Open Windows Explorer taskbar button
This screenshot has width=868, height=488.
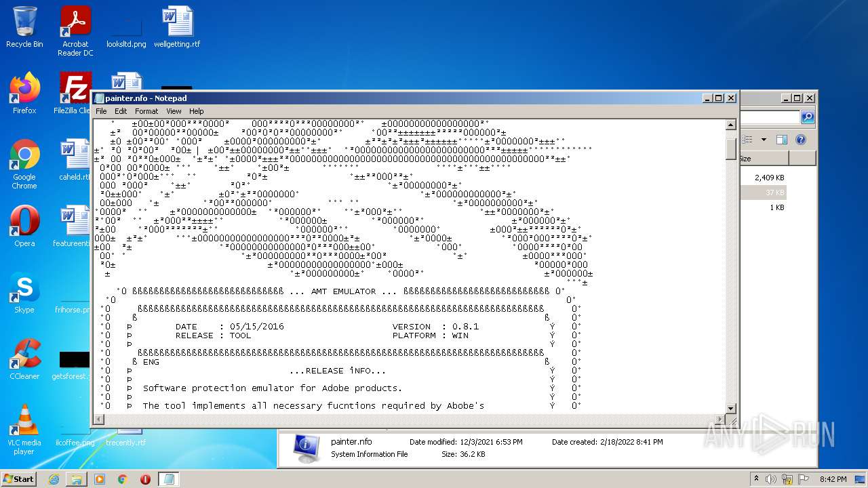[76, 479]
